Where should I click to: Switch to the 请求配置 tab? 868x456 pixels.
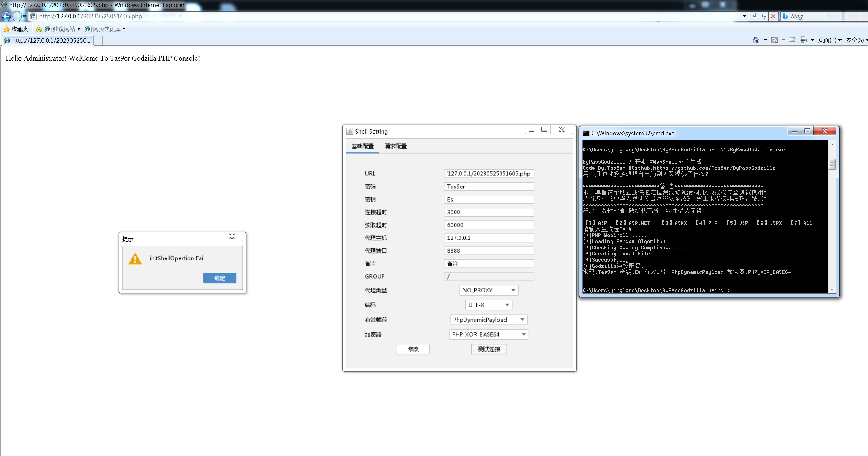[395, 146]
